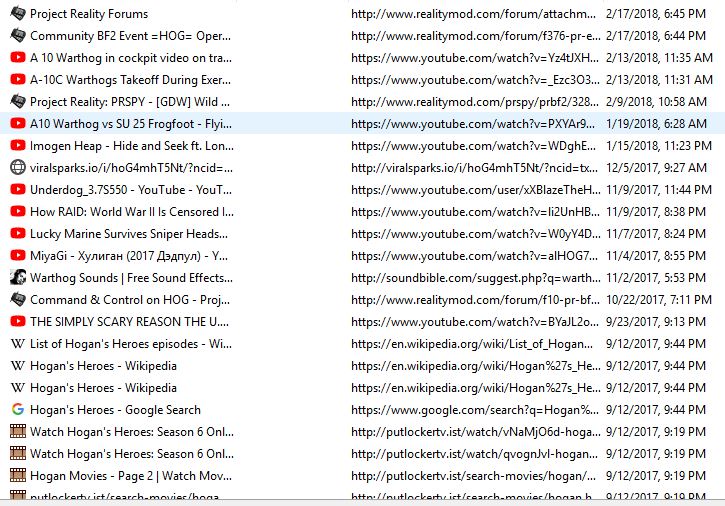The height and width of the screenshot is (506, 725).
Task: Select A-10C Warthogs Takeoff During Exercise entry
Action: click(x=131, y=80)
